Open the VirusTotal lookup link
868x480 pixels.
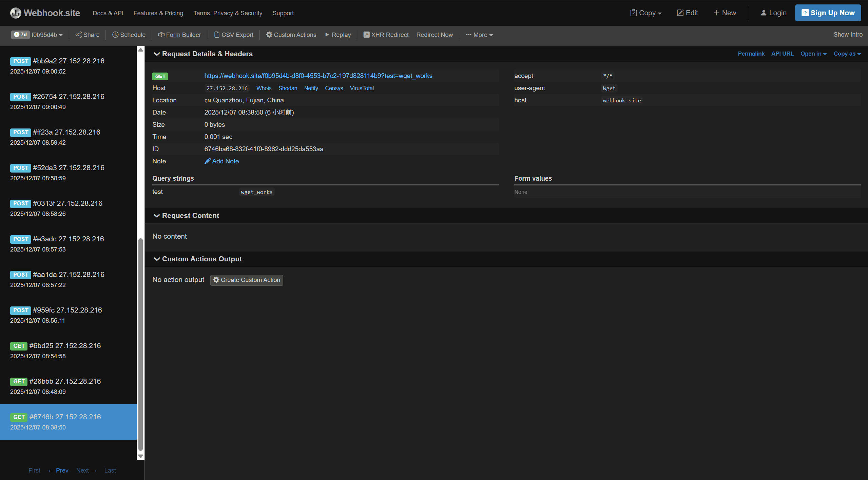pos(362,88)
